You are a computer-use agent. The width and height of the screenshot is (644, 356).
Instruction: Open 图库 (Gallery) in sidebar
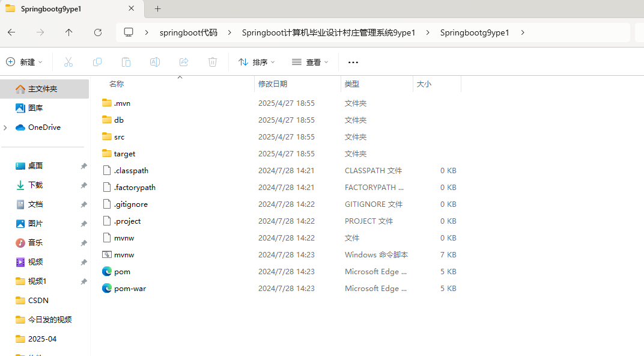coord(35,108)
